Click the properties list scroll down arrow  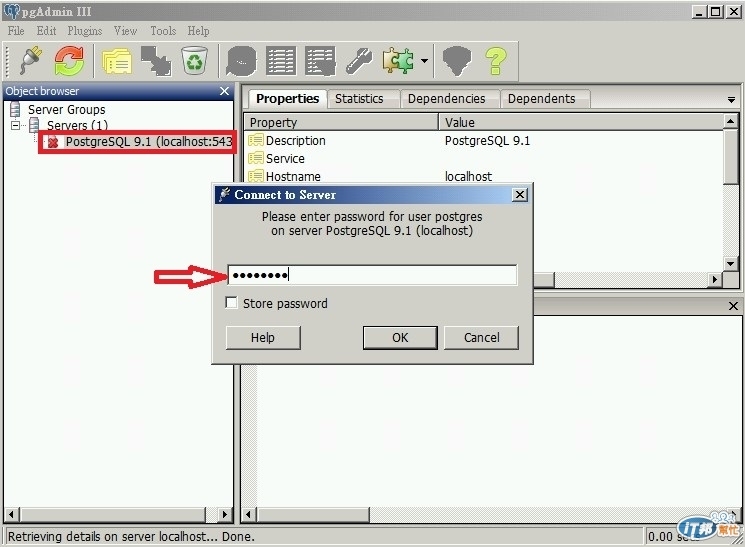tap(731, 264)
